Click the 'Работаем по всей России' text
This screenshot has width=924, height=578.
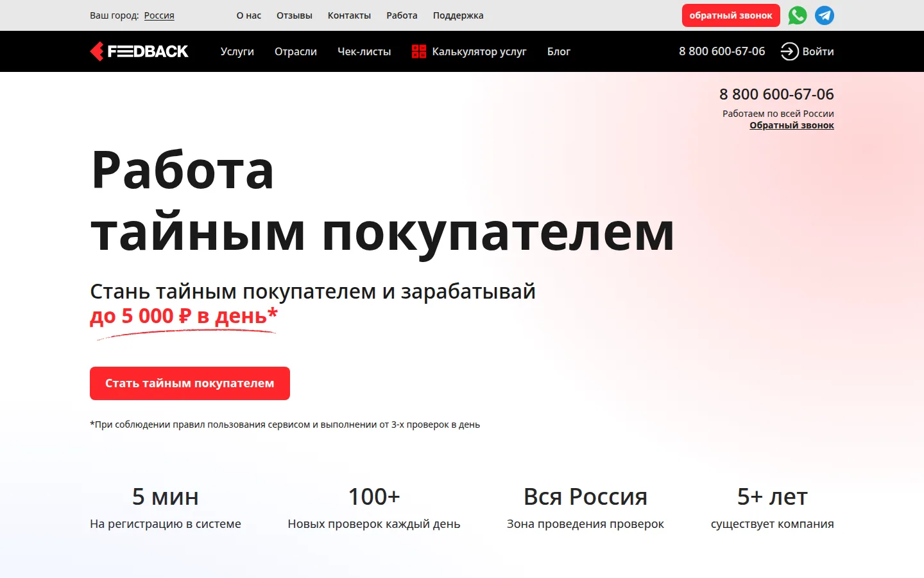click(778, 114)
